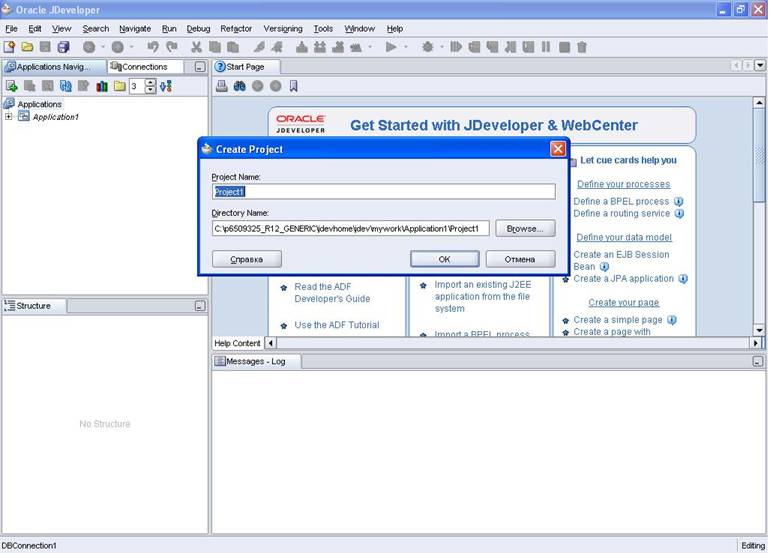This screenshot has width=770, height=553.
Task: Click the Refresh icon in navigator toolbar
Action: coord(66,86)
